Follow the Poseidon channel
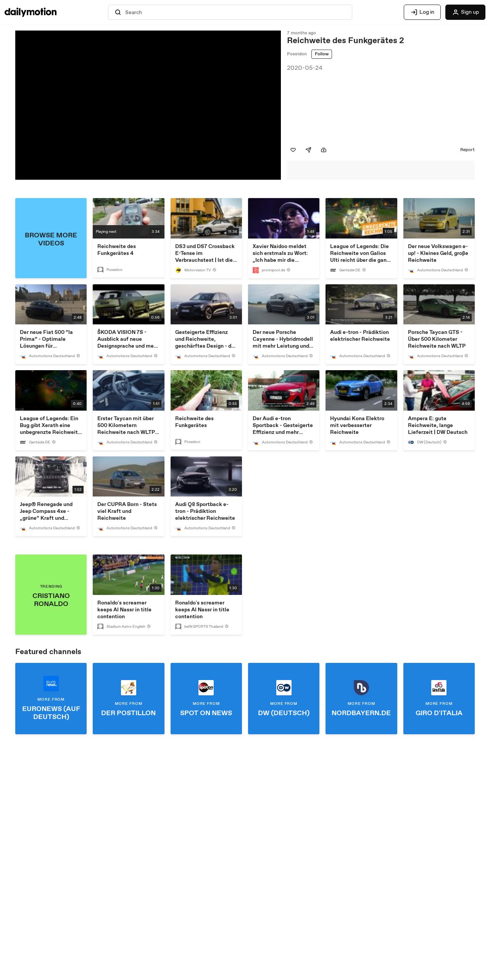Image resolution: width=490 pixels, height=980 pixels. (x=322, y=54)
